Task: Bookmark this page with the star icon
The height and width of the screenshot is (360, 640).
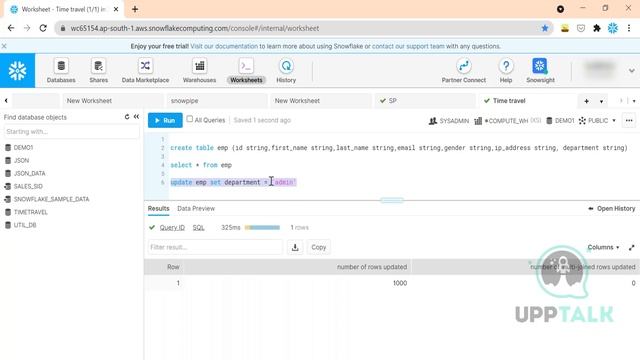Action: (x=545, y=28)
